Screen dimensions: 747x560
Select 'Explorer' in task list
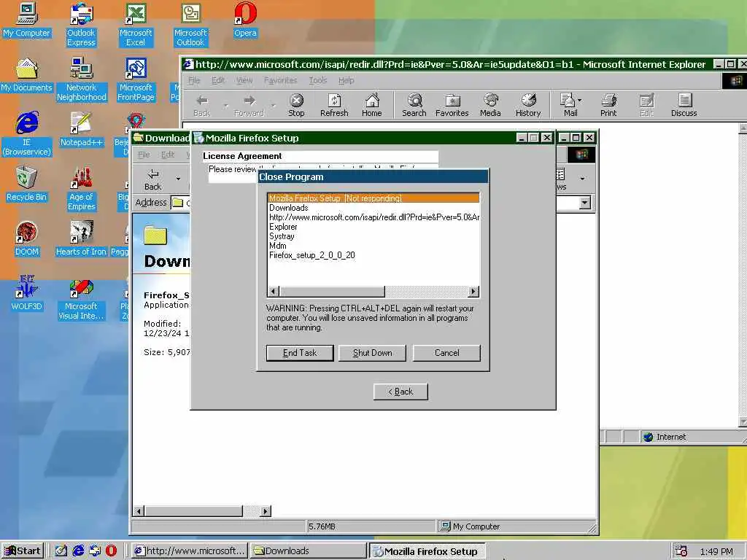pos(373,227)
